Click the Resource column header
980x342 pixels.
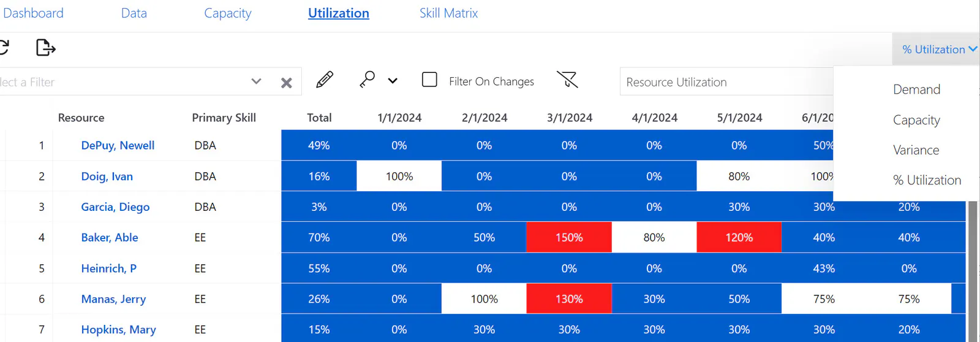[x=81, y=118]
